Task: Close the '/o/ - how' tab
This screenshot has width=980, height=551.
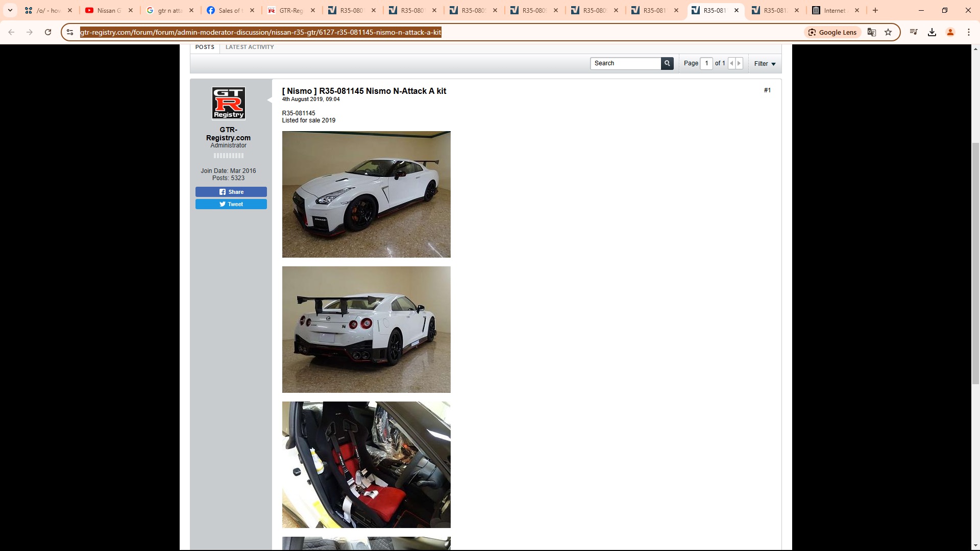Action: pyautogui.click(x=70, y=10)
